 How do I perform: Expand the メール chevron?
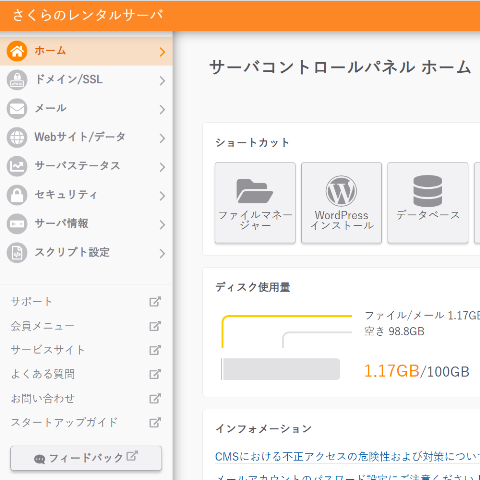coord(162,109)
